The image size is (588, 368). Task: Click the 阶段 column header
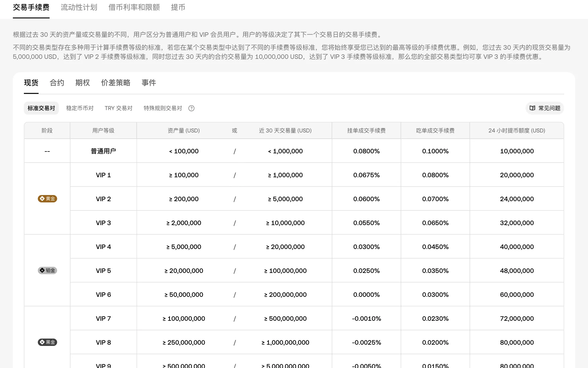[47, 131]
